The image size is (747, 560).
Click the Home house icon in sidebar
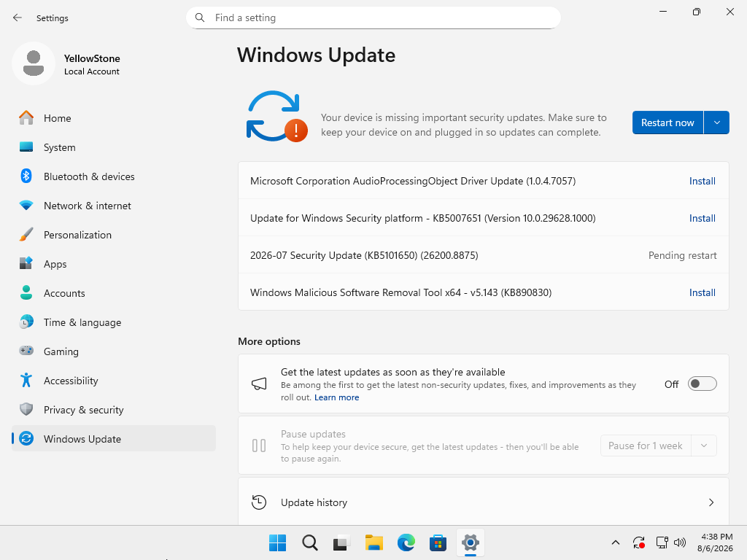point(26,117)
